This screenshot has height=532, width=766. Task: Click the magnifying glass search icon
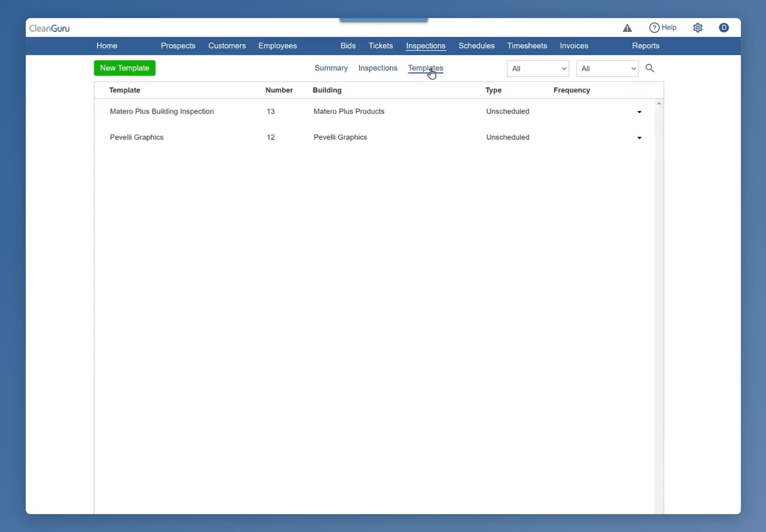coord(650,68)
